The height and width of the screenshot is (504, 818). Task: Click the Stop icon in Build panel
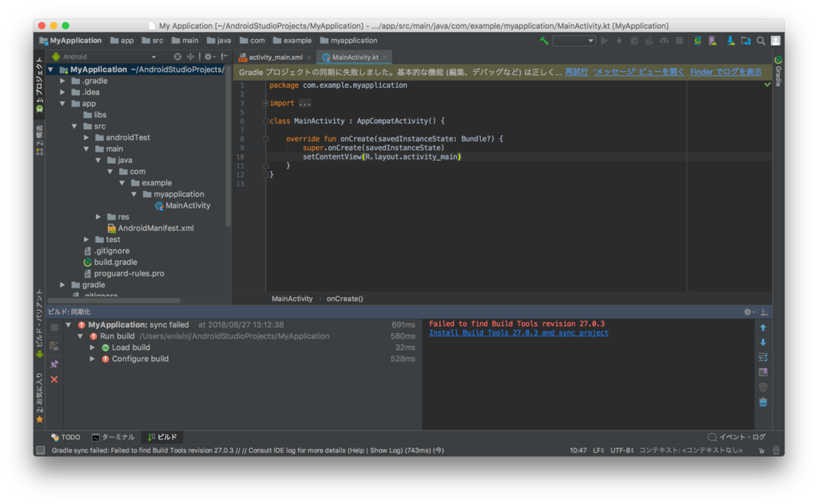click(x=54, y=327)
